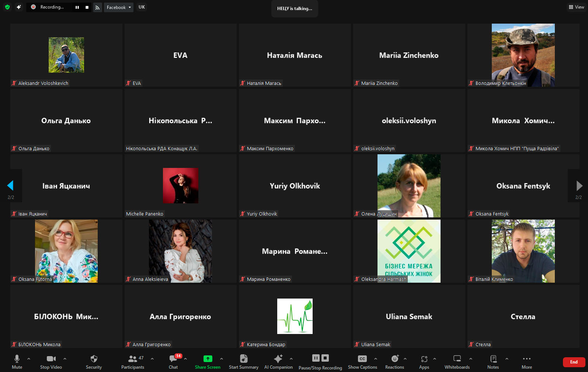588x372 pixels.
Task: Open the Notes tool
Action: (x=493, y=362)
